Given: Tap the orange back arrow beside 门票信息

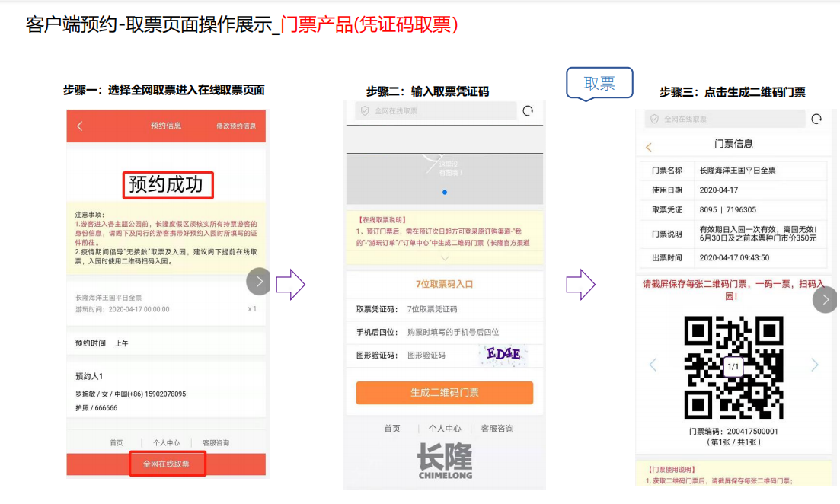Looking at the screenshot, I should tap(649, 147).
